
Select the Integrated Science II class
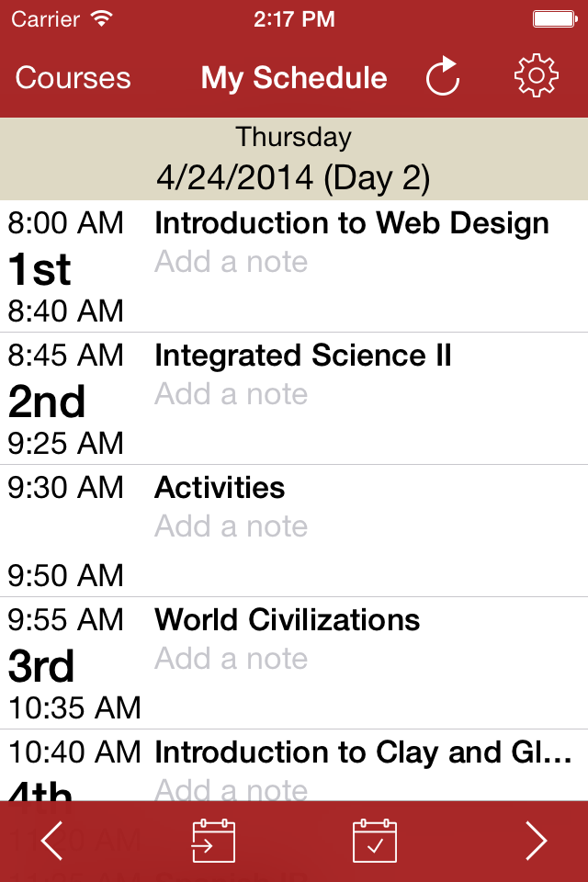[x=303, y=356]
